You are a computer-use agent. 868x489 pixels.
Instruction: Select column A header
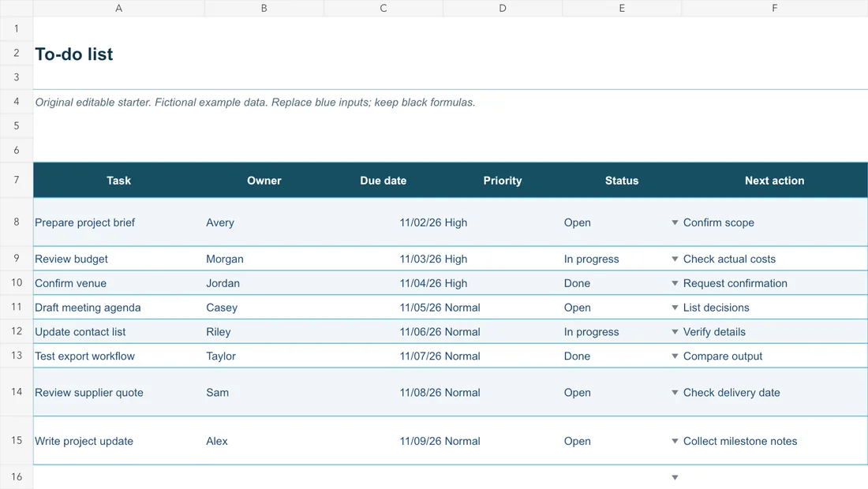[x=118, y=9]
